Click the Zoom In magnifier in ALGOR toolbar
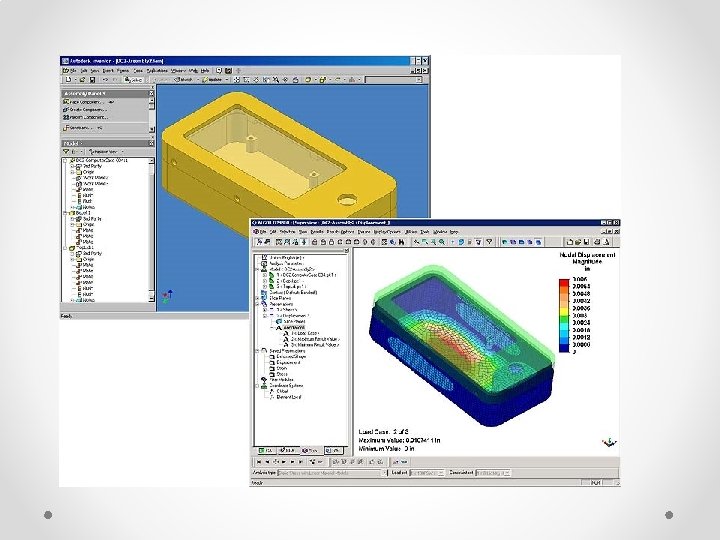Viewport: 720px width, 540px height. click(442, 242)
